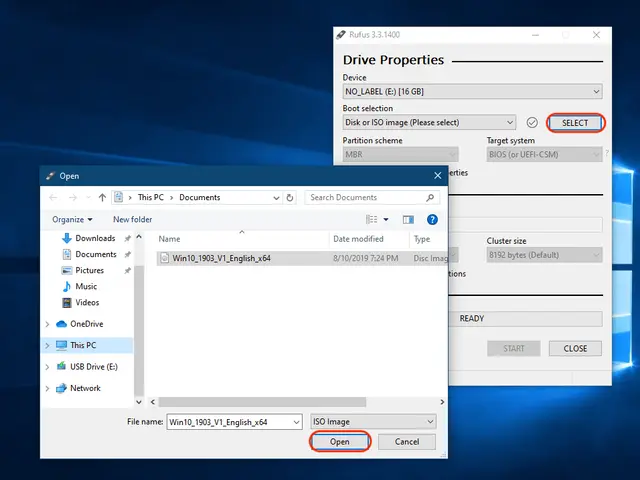Click the USB Drive (E:) icon

(61, 367)
